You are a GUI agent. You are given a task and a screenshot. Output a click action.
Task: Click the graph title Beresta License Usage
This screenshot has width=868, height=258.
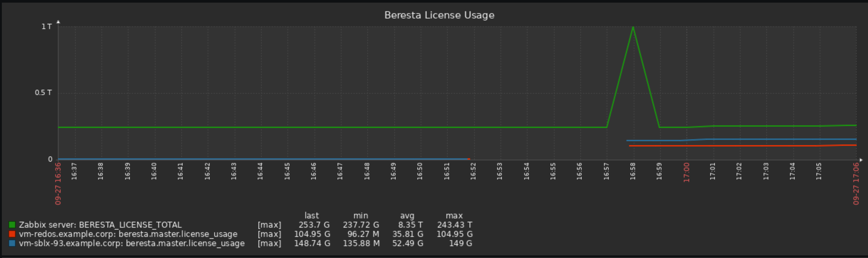pyautogui.click(x=439, y=15)
